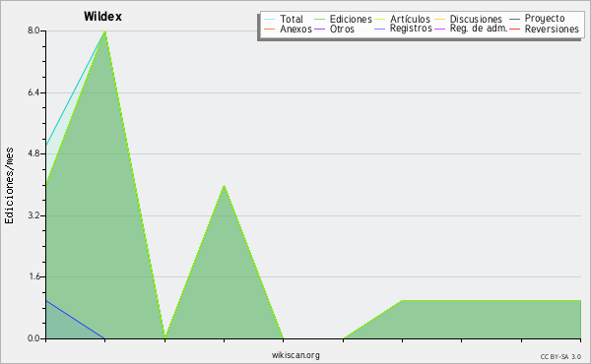Select the Discusiones legend label
This screenshot has width=591, height=364.
[476, 19]
